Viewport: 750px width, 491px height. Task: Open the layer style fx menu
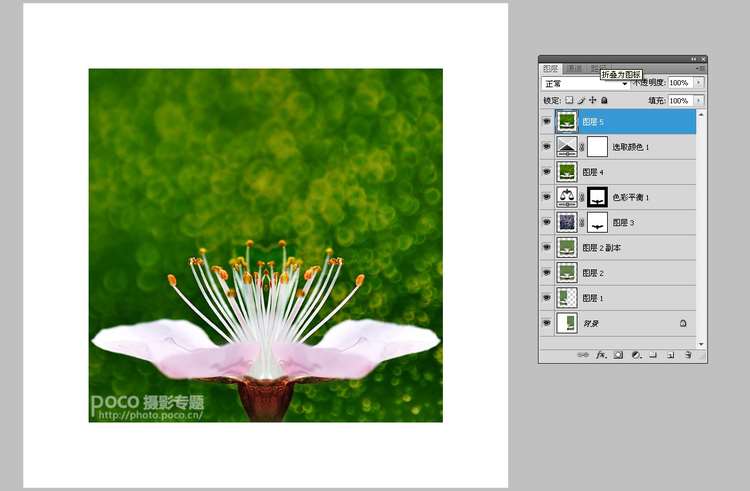tap(601, 354)
